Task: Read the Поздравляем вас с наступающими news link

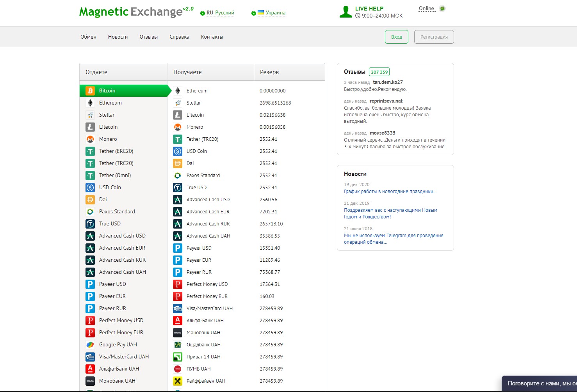Action: [x=390, y=213]
